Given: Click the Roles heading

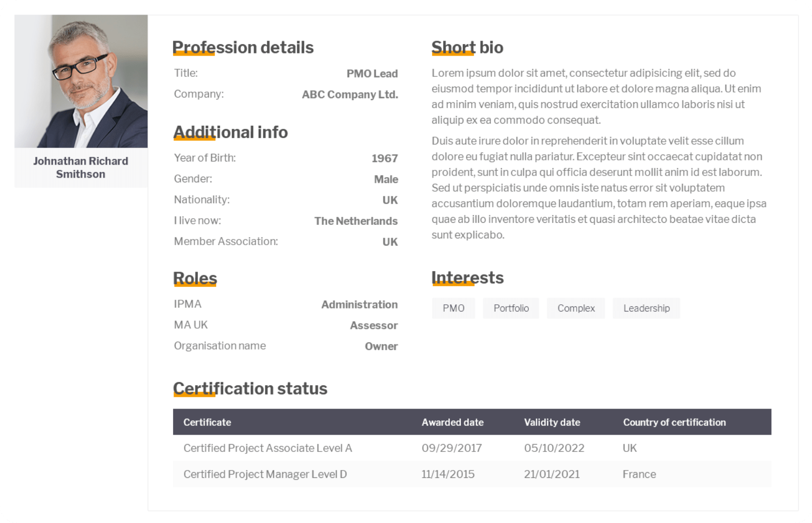Looking at the screenshot, I should pos(195,278).
